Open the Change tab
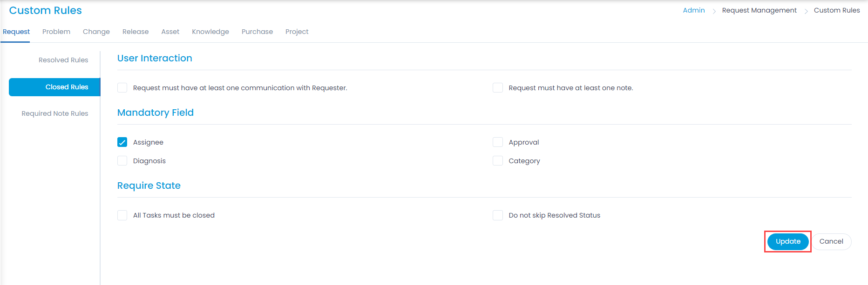 (x=96, y=32)
